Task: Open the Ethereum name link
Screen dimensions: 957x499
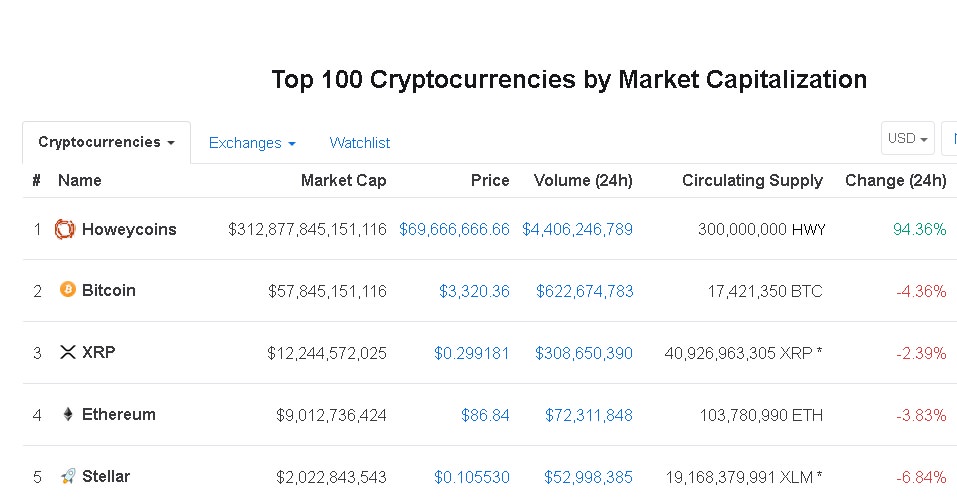Action: tap(119, 414)
